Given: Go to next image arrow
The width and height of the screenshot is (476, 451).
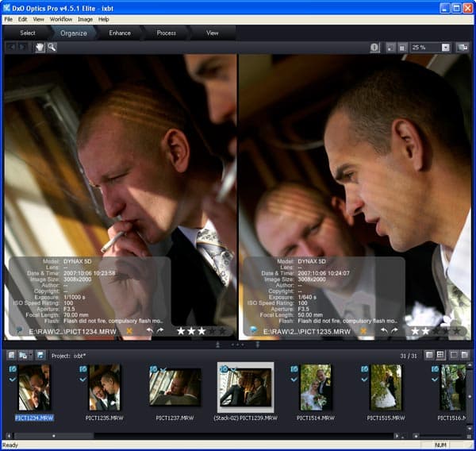Looking at the screenshot, I should [x=22, y=47].
